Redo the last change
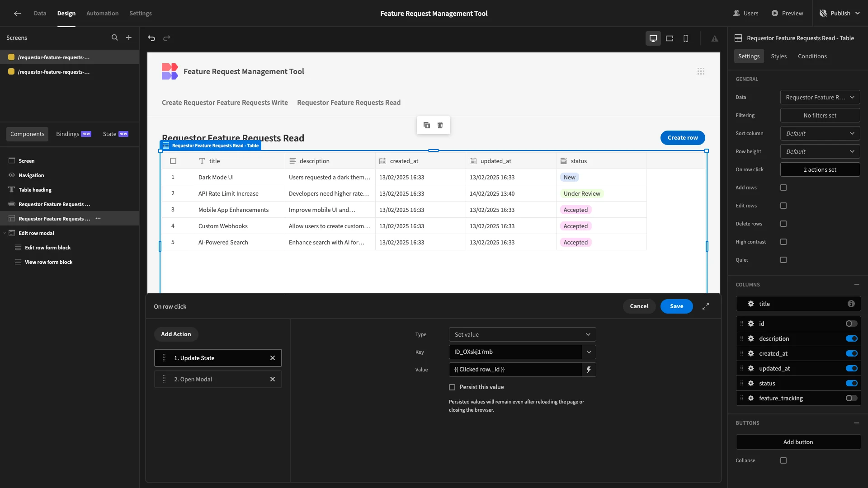 (167, 38)
